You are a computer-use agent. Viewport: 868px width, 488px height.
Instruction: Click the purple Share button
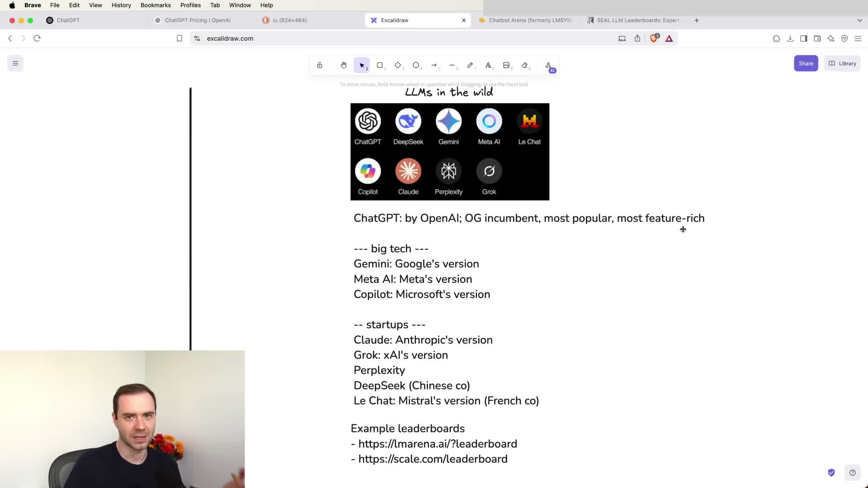806,63
